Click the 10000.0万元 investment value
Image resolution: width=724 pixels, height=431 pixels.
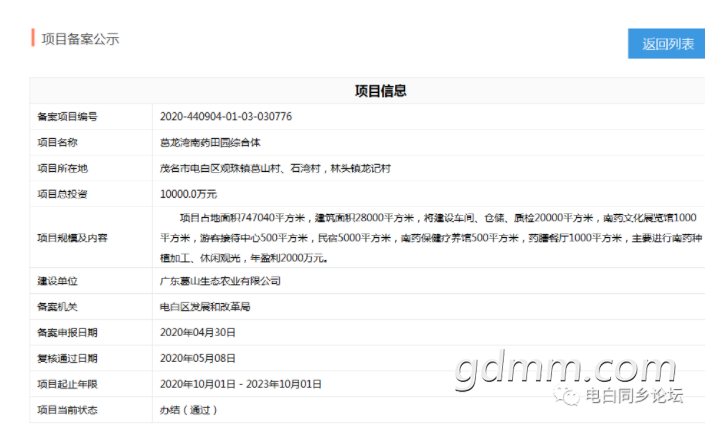coord(188,194)
